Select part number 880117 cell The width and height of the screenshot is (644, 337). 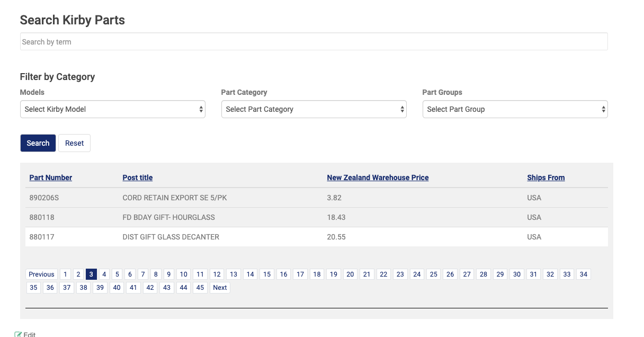point(42,237)
